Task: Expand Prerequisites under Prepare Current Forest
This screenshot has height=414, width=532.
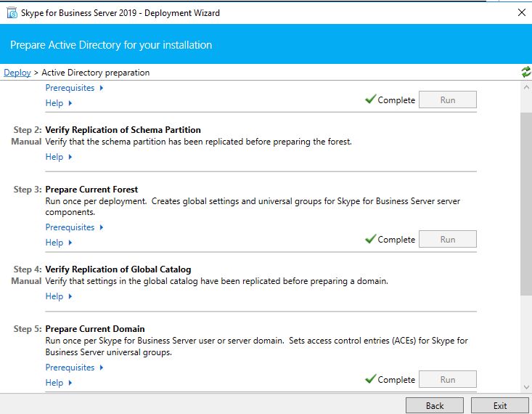Action: (x=74, y=227)
